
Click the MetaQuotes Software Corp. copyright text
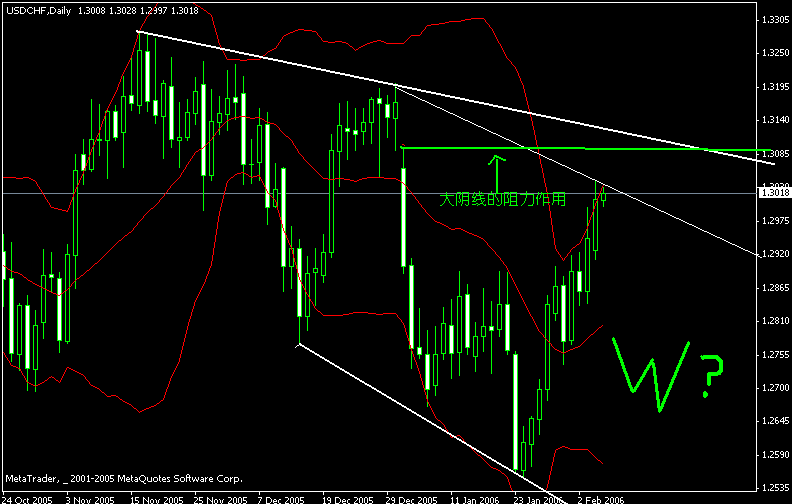[124, 478]
